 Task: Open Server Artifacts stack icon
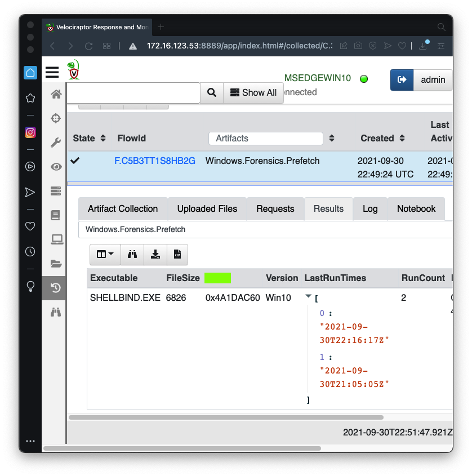(x=56, y=191)
